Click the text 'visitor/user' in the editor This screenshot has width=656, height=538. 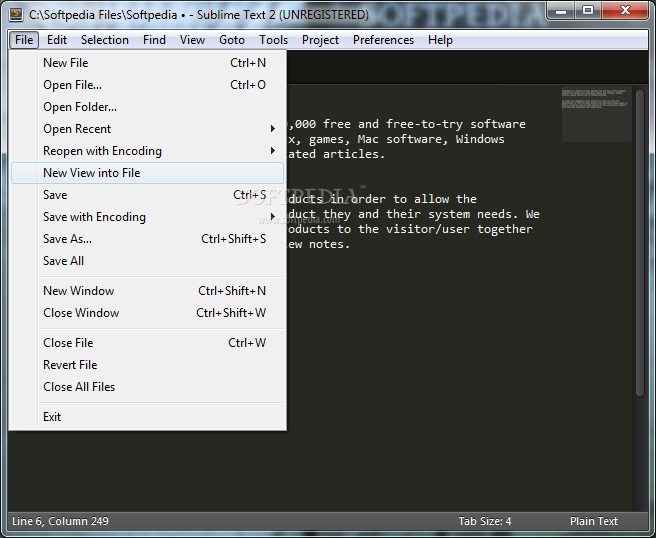[428, 229]
